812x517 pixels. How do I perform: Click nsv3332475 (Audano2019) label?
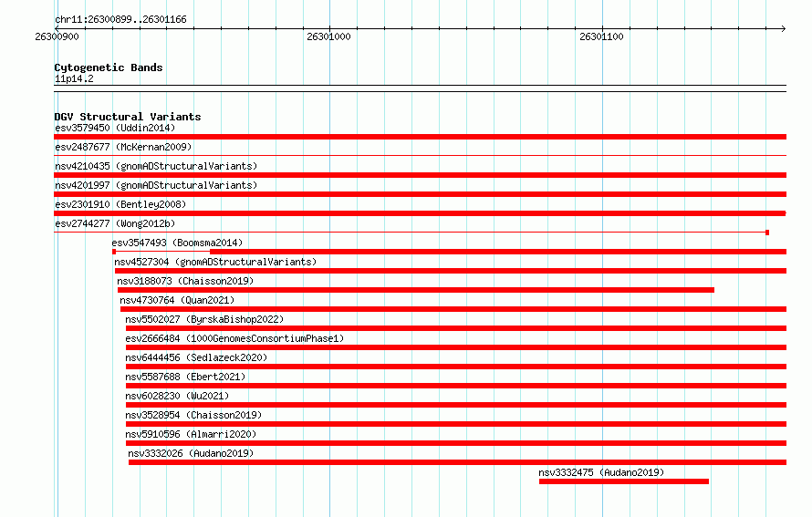[x=601, y=472]
